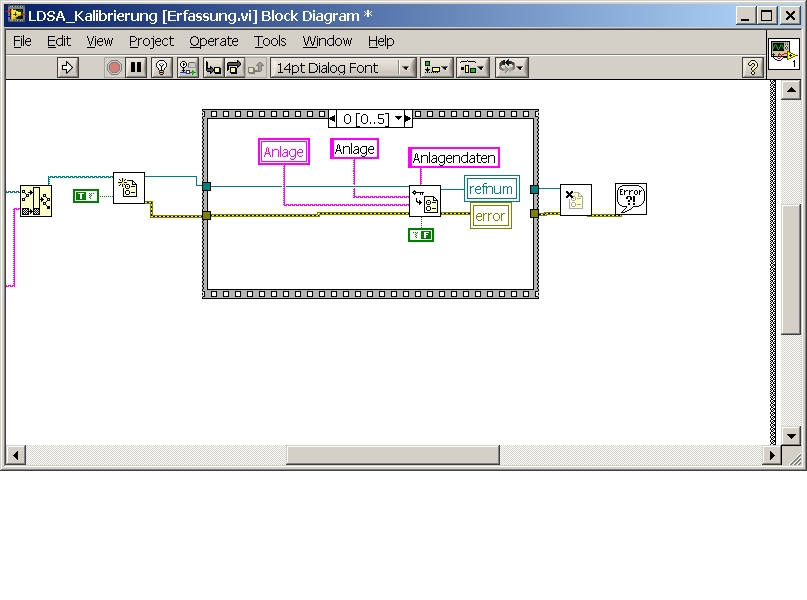Click the olive error output tunnel on sequence border
This screenshot has height=600, width=807.
(x=534, y=213)
